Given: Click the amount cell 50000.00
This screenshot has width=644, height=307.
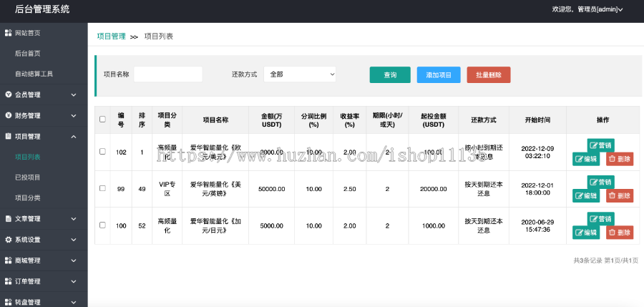Looking at the screenshot, I should point(271,189).
